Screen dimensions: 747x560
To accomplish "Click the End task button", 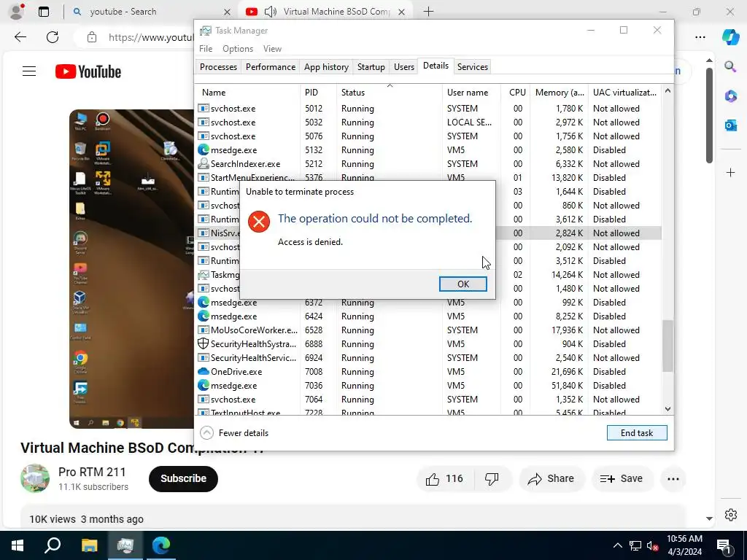I will point(636,433).
